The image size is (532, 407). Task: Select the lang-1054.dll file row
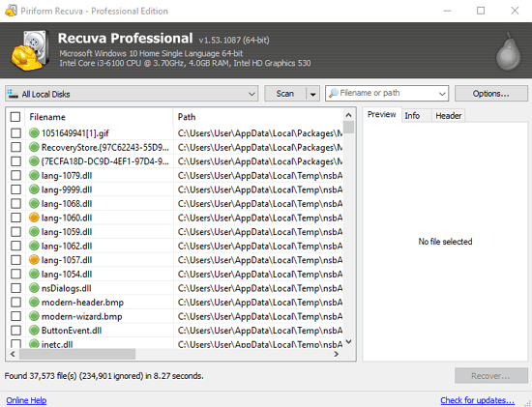[175, 274]
